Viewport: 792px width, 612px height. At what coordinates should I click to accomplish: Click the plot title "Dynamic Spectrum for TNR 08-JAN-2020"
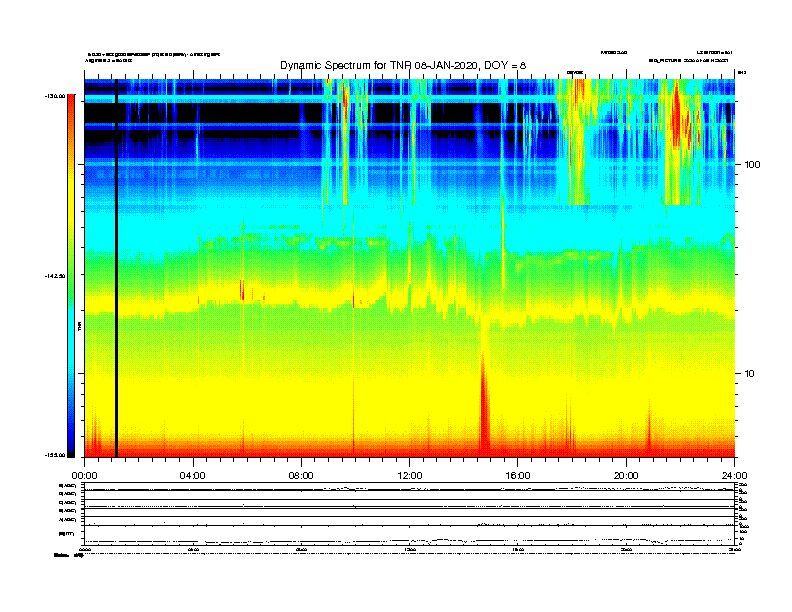379,65
